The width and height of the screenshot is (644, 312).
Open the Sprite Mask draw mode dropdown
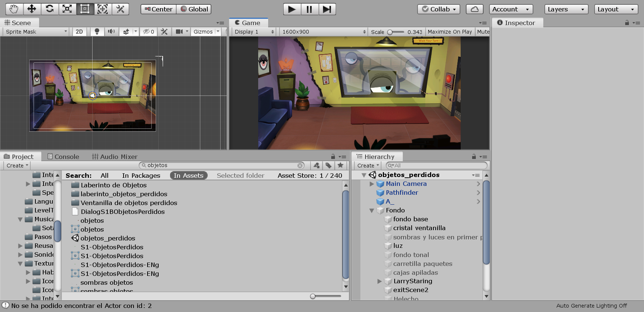click(36, 32)
